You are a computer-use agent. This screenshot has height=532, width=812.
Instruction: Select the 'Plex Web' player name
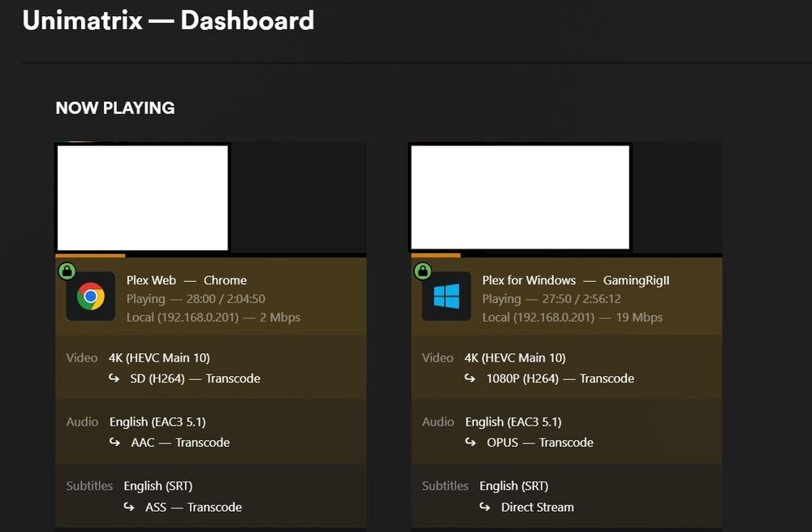(151, 280)
